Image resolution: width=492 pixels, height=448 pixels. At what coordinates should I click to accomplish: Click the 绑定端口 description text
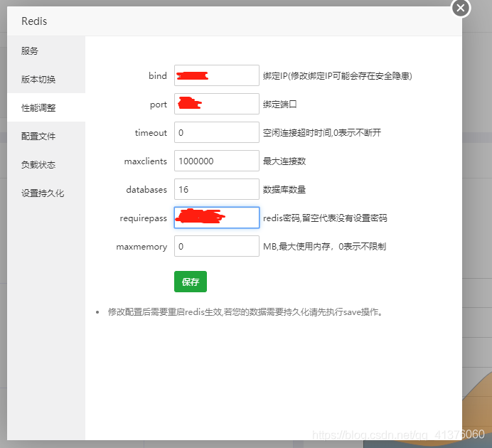280,104
